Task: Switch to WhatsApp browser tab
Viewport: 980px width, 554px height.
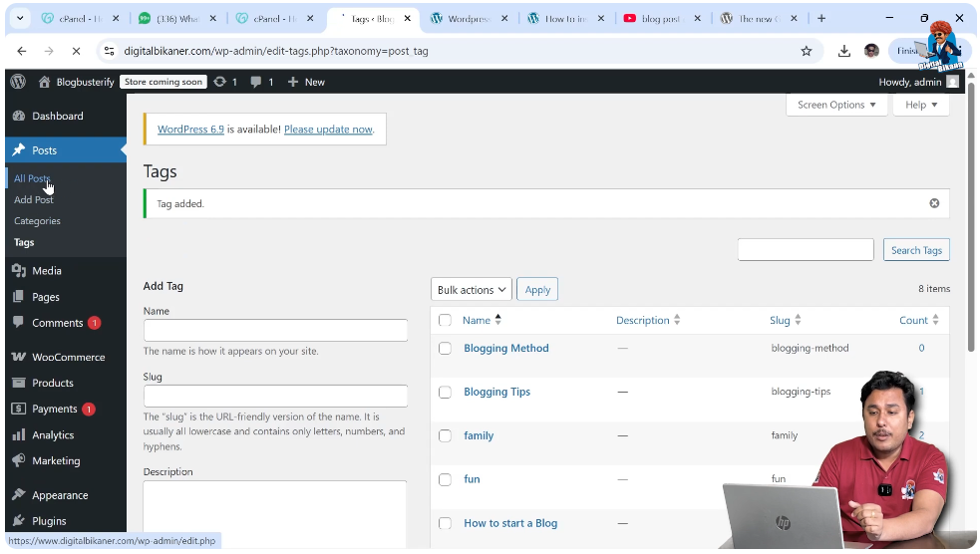Action: [x=177, y=19]
